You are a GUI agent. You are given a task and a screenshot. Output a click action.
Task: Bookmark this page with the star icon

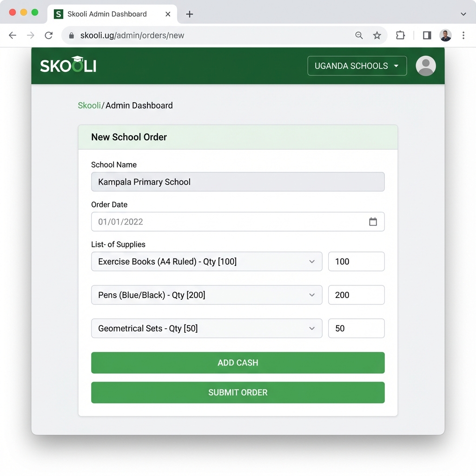(377, 35)
